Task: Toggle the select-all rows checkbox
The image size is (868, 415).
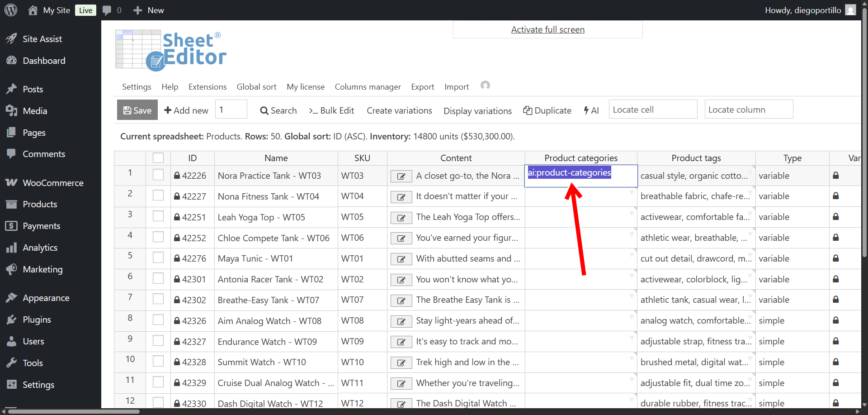Action: click(158, 158)
